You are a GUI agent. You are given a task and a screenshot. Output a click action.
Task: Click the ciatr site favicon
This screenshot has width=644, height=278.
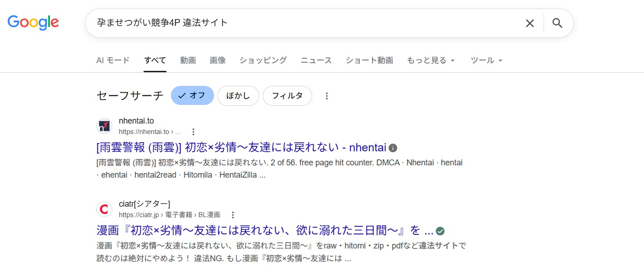pyautogui.click(x=105, y=209)
